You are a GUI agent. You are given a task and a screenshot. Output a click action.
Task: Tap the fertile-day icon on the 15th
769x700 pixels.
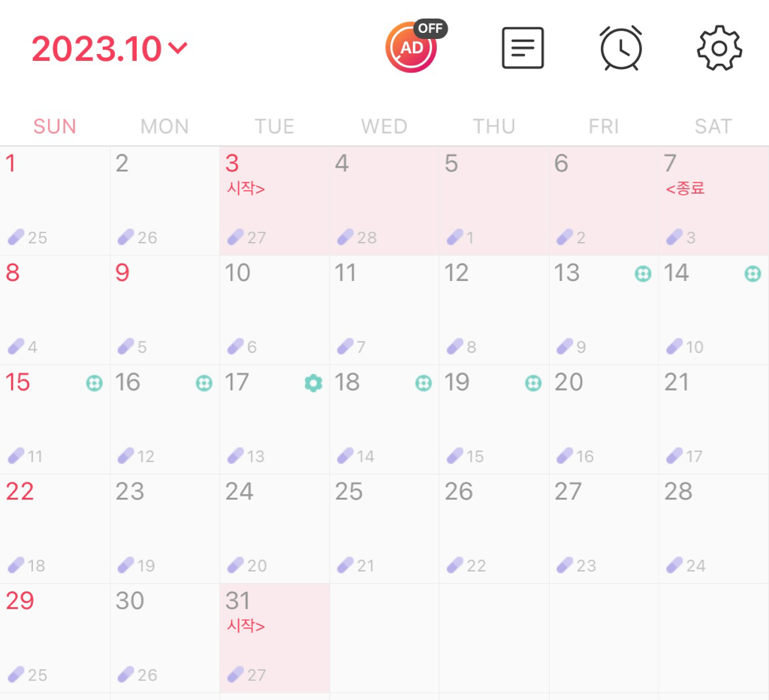point(94,383)
